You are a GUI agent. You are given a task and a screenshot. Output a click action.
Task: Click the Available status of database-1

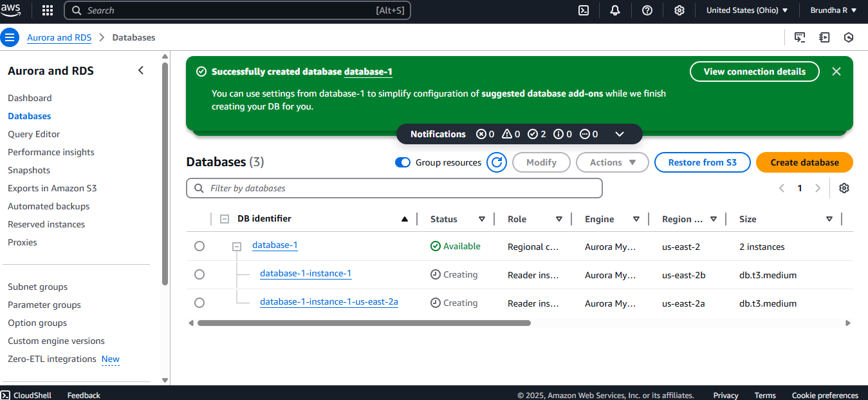(456, 246)
